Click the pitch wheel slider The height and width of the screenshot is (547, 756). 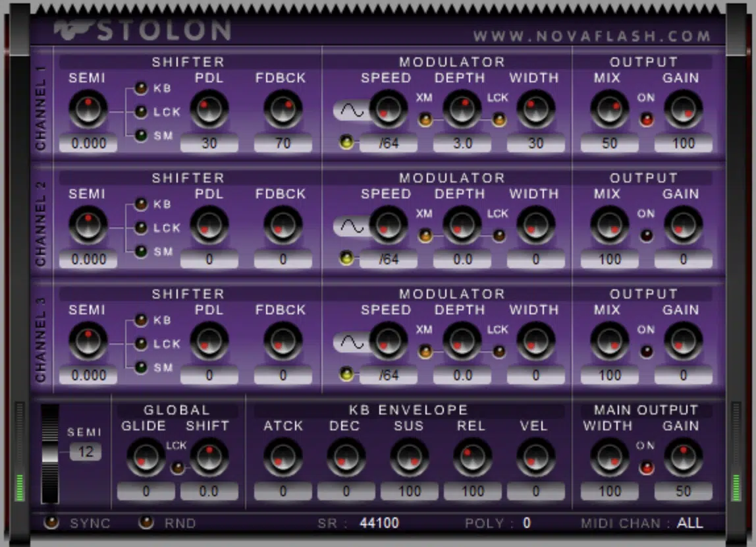coord(49,454)
